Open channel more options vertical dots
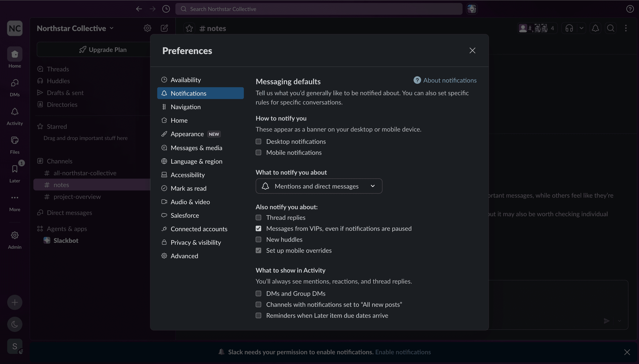The width and height of the screenshot is (639, 364). (x=626, y=28)
